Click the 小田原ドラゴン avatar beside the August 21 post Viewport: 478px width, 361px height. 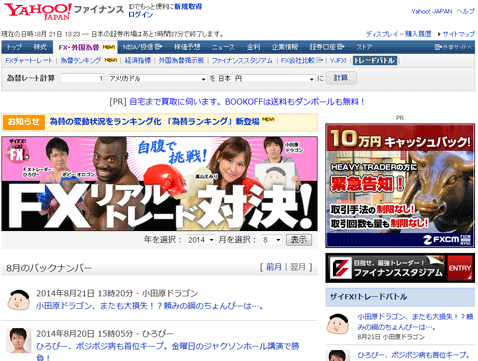18,300
